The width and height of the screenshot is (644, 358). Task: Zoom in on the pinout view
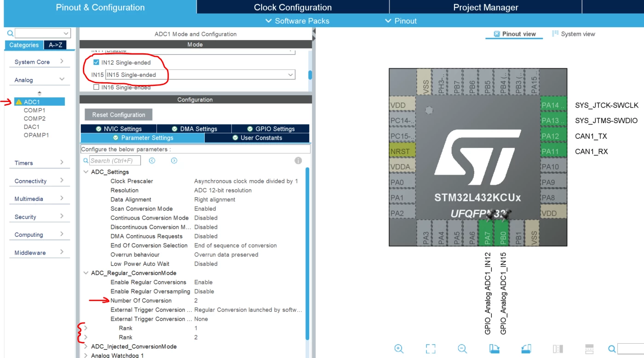pyautogui.click(x=399, y=349)
